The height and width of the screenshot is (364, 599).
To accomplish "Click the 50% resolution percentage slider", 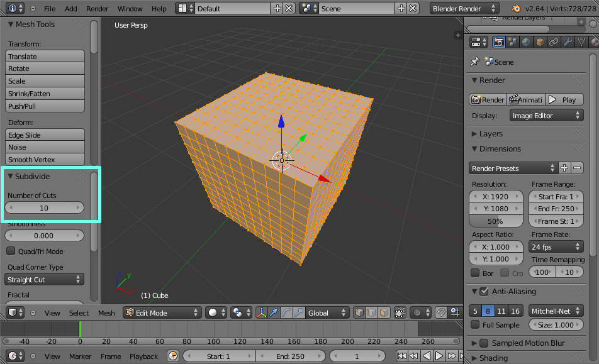I will coord(496,221).
